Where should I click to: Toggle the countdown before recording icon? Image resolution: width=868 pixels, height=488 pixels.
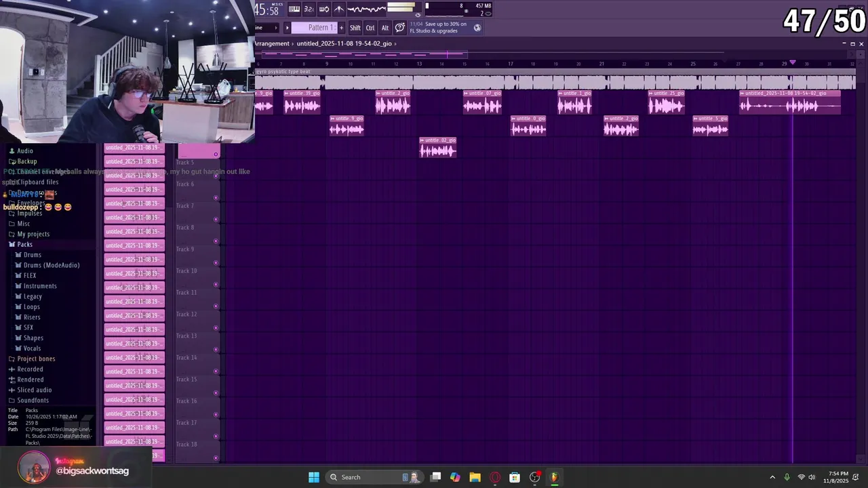click(309, 9)
